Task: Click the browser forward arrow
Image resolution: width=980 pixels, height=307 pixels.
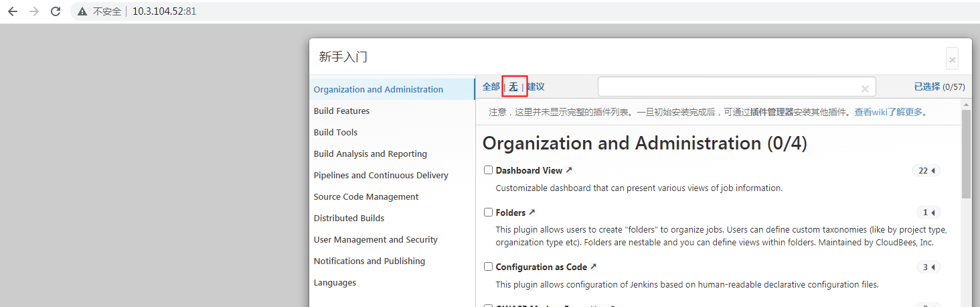Action: click(34, 11)
